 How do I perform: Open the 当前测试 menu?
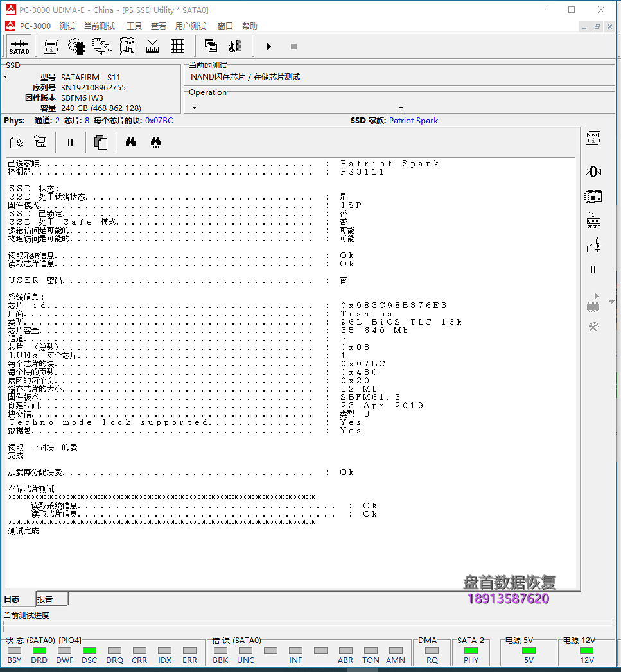100,26
